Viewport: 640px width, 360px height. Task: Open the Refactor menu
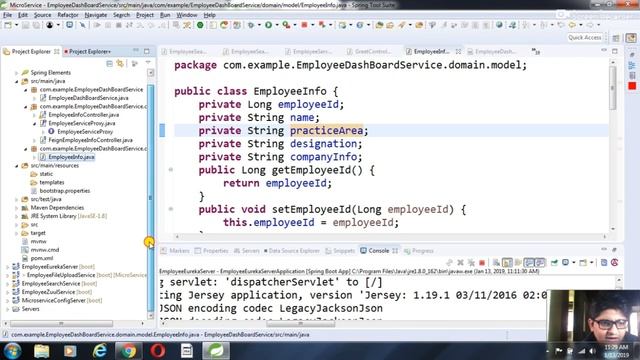[68, 15]
